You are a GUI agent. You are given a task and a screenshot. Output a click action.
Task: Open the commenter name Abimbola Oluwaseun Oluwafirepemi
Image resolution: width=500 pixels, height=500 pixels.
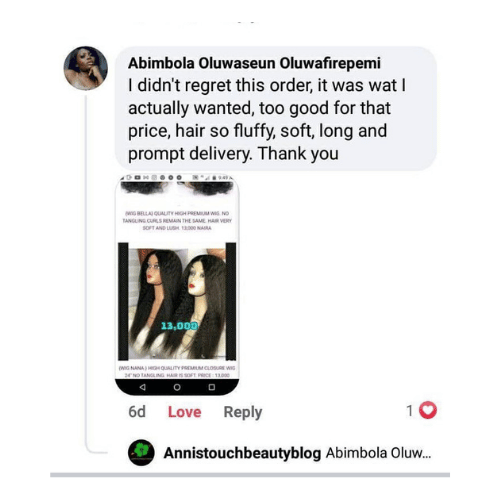coord(254,63)
